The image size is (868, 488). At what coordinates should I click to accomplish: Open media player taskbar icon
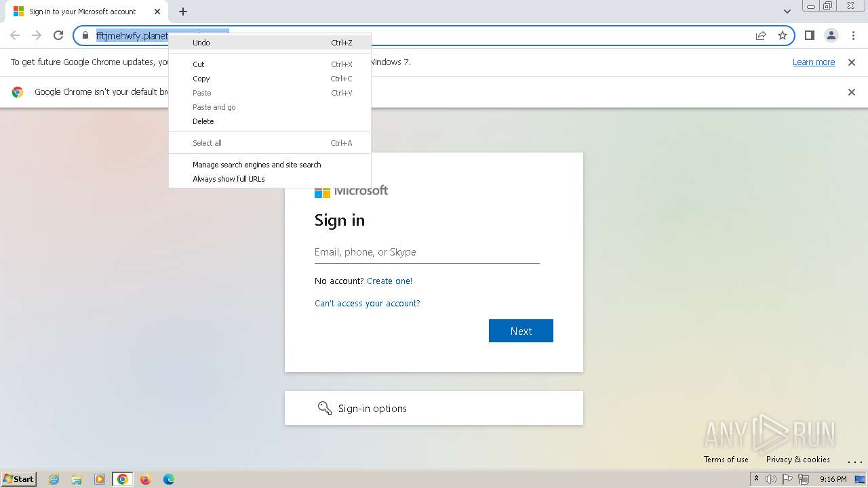100,479
